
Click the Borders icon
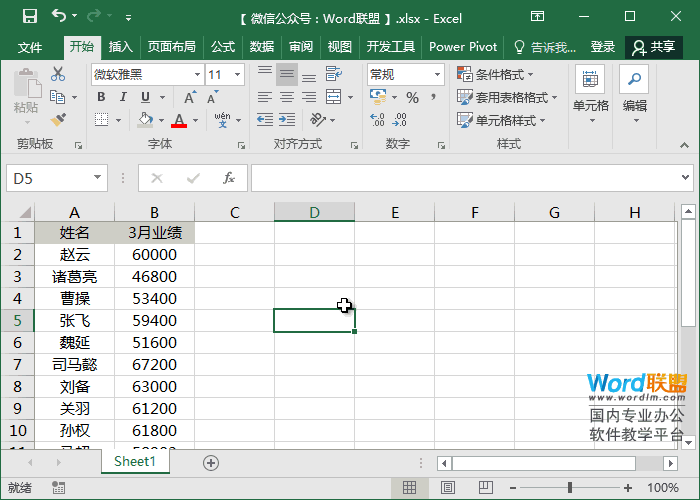(x=102, y=120)
